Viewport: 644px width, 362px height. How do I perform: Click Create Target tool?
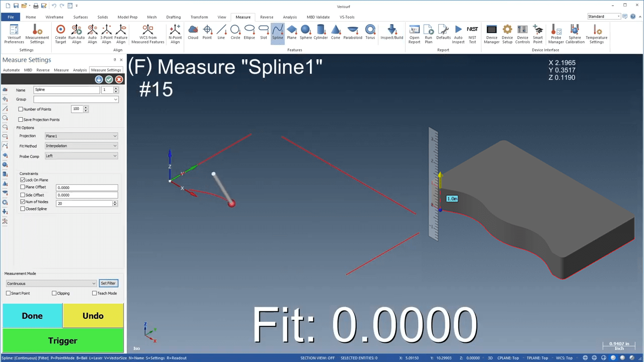point(60,34)
